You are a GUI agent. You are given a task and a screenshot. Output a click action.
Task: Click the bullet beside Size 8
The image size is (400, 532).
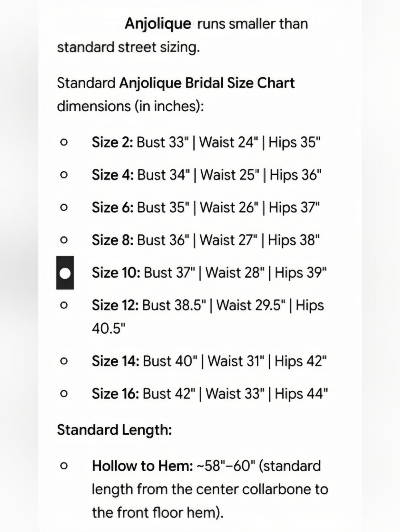pyautogui.click(x=64, y=240)
